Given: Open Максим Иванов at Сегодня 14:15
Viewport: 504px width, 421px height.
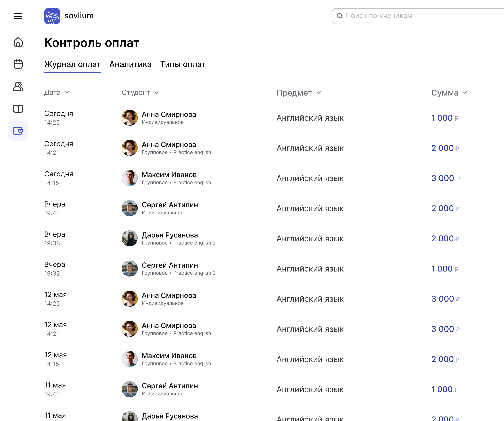Looking at the screenshot, I should pos(169,175).
